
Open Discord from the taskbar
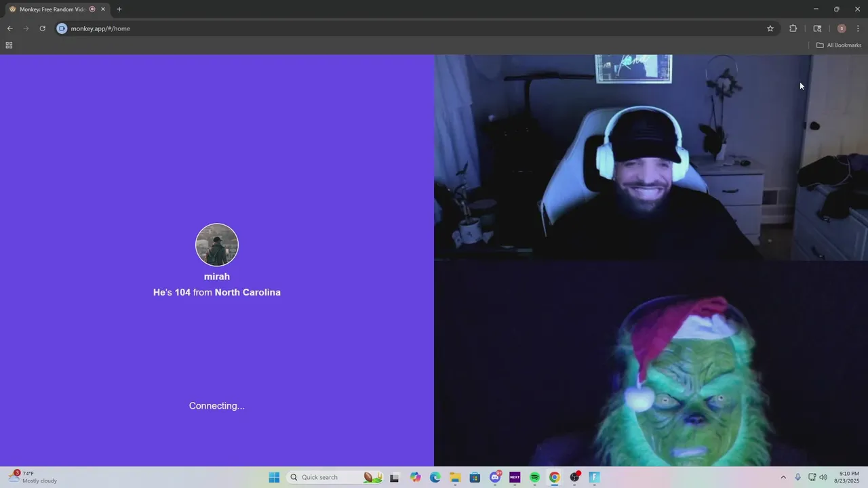coord(495,477)
